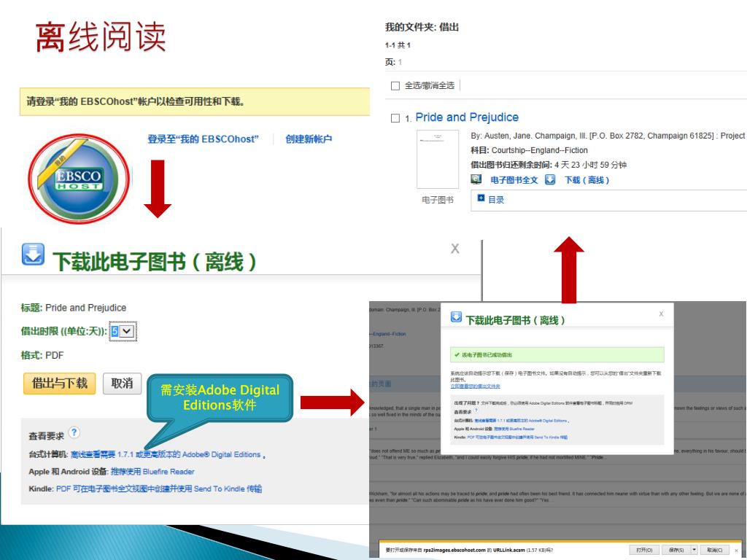747x560 pixels.
Task: Click 取消(C) in the download bar
Action: pyautogui.click(x=715, y=550)
